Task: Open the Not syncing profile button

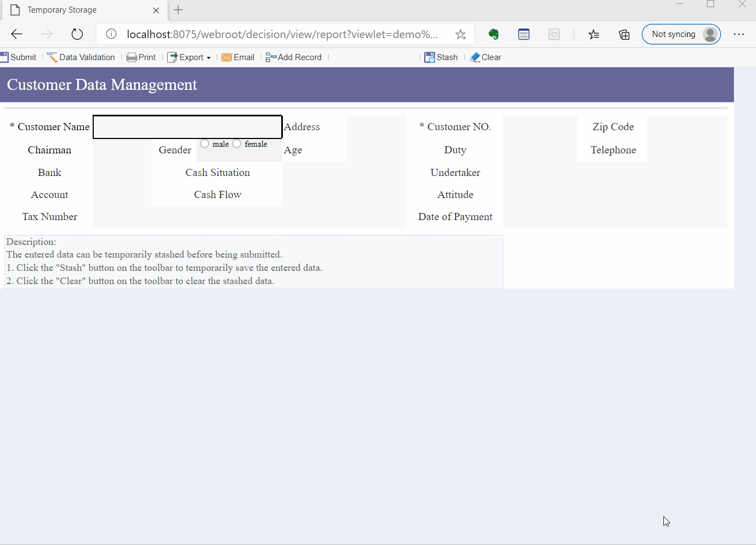Action: [681, 34]
